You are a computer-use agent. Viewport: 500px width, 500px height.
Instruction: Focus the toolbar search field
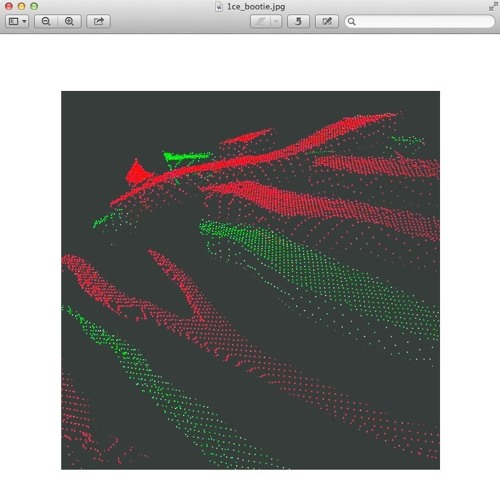tap(420, 22)
